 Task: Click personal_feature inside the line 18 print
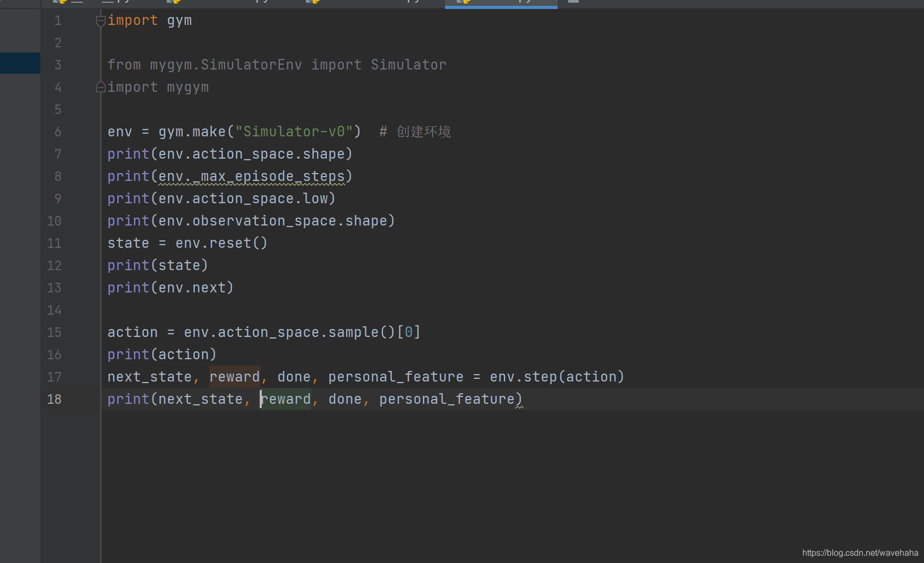(x=447, y=399)
